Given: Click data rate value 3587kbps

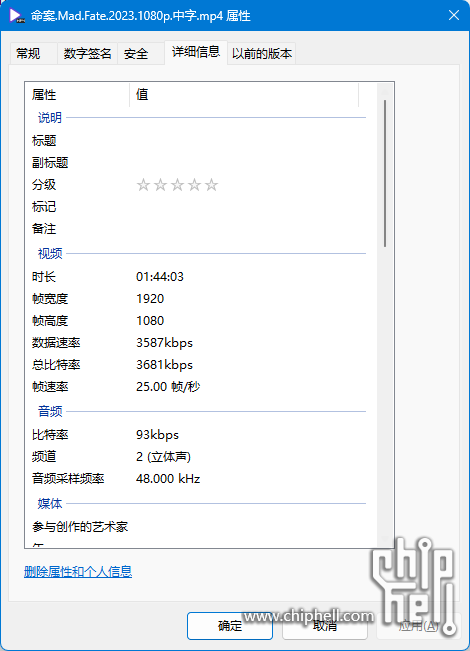Looking at the screenshot, I should coord(164,343).
